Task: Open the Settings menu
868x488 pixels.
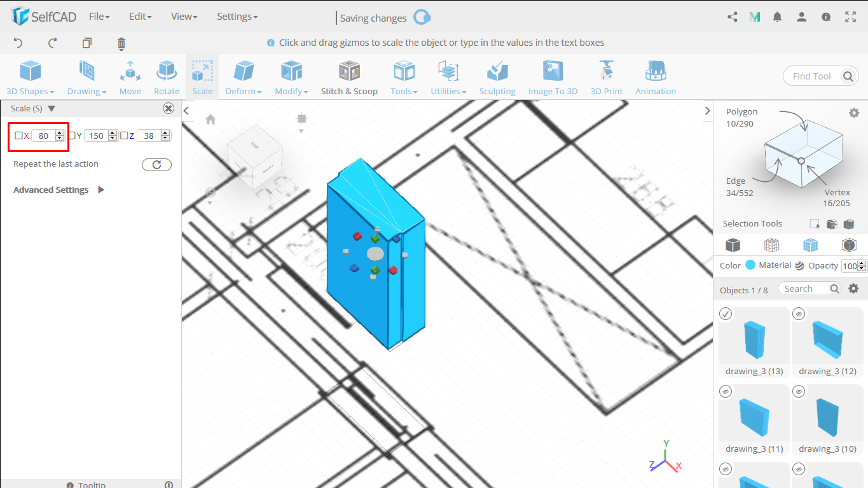Action: coord(237,17)
